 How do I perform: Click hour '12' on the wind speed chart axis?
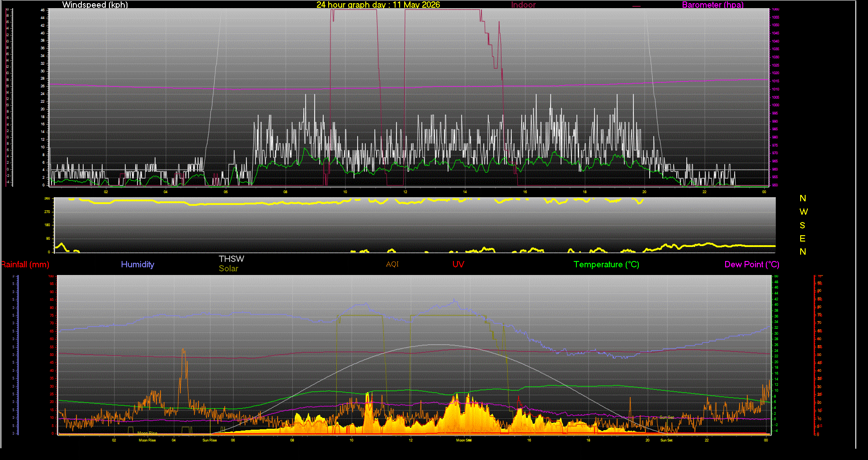405,192
